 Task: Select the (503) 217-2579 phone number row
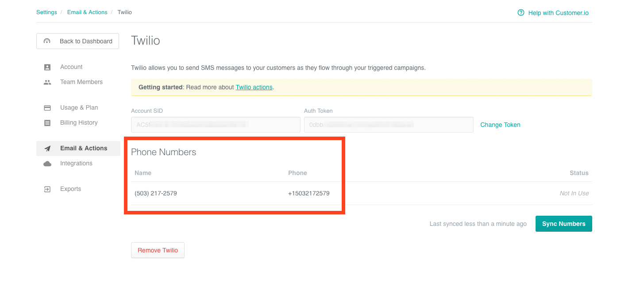155,193
